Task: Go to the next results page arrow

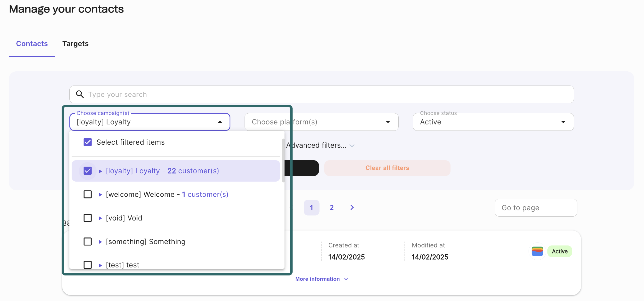Action: click(352, 207)
